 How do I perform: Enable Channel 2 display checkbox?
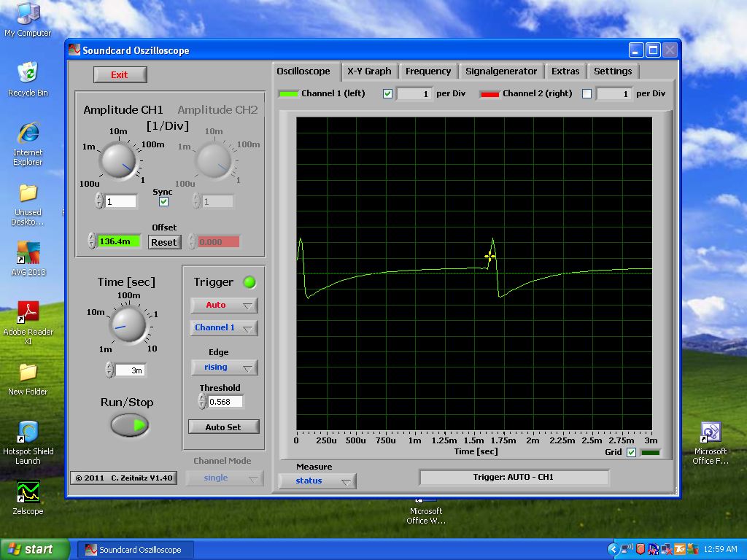coord(587,93)
